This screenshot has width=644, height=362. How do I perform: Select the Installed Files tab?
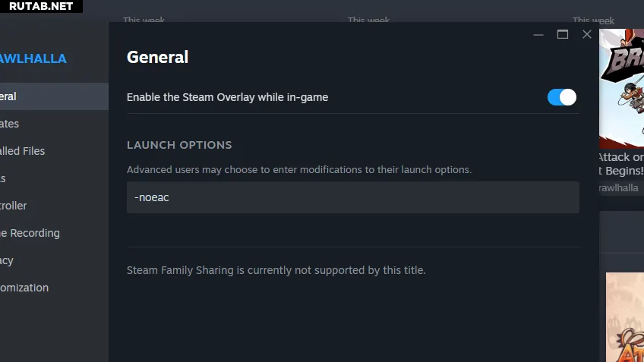[x=23, y=151]
